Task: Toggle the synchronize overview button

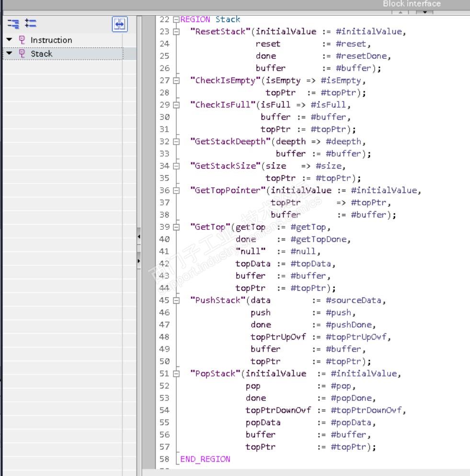Action: pyautogui.click(x=119, y=24)
